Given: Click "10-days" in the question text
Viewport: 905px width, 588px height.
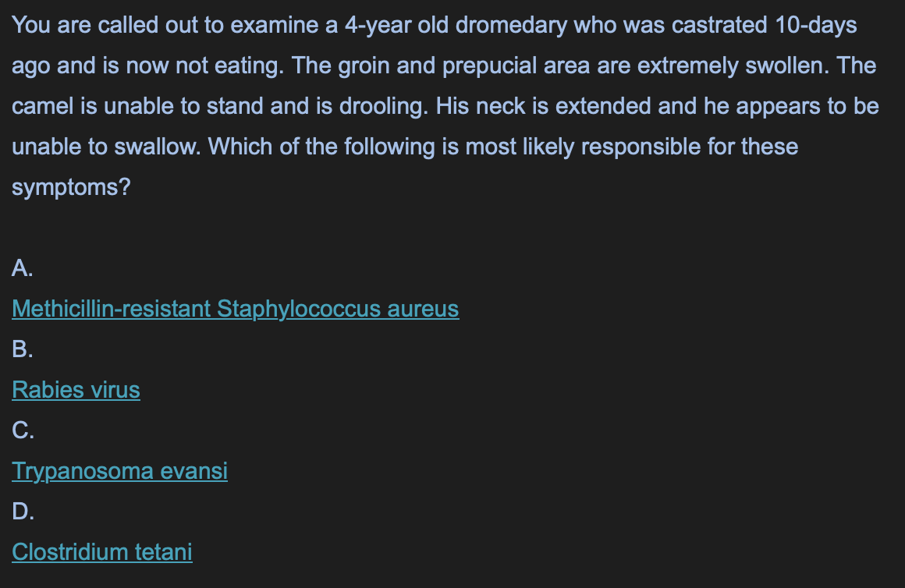Looking at the screenshot, I should point(815,26).
